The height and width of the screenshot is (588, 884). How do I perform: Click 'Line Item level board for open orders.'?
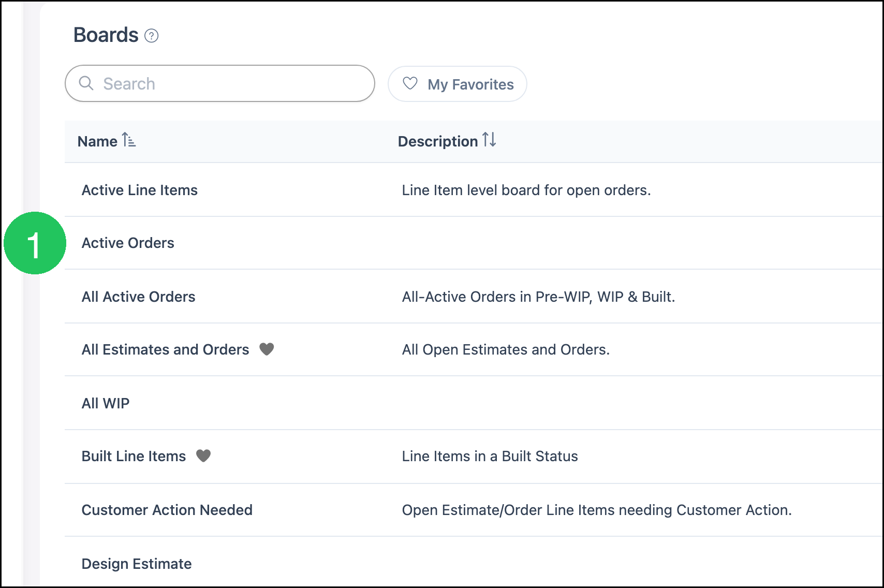coord(526,190)
